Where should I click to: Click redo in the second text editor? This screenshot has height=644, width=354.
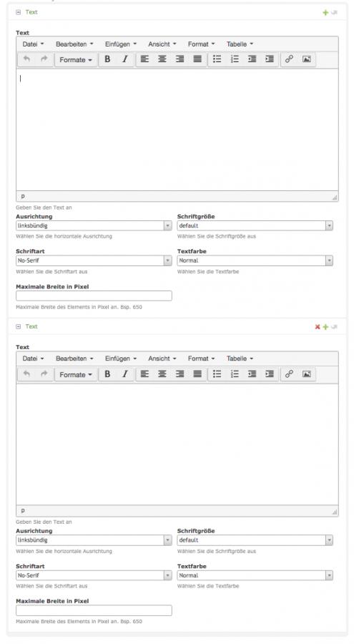[x=44, y=374]
